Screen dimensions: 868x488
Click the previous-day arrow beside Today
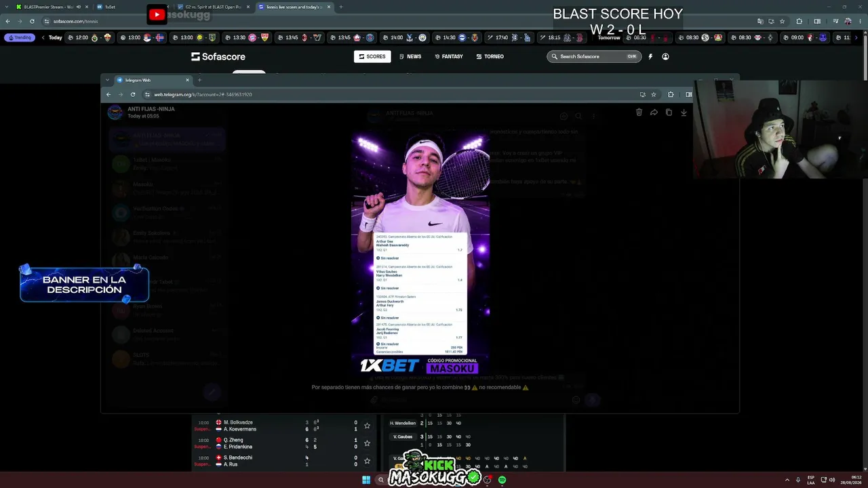tap(43, 37)
